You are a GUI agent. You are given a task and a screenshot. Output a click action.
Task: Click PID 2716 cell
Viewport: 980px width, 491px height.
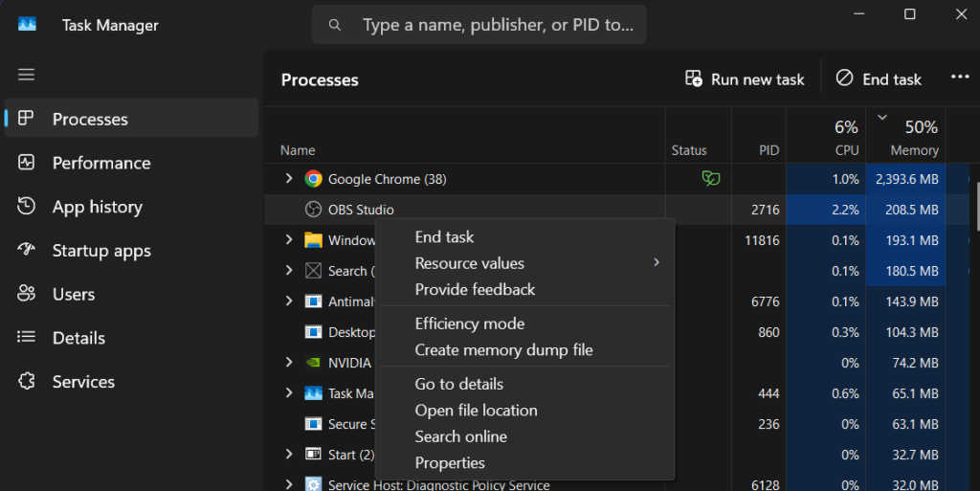pos(765,210)
